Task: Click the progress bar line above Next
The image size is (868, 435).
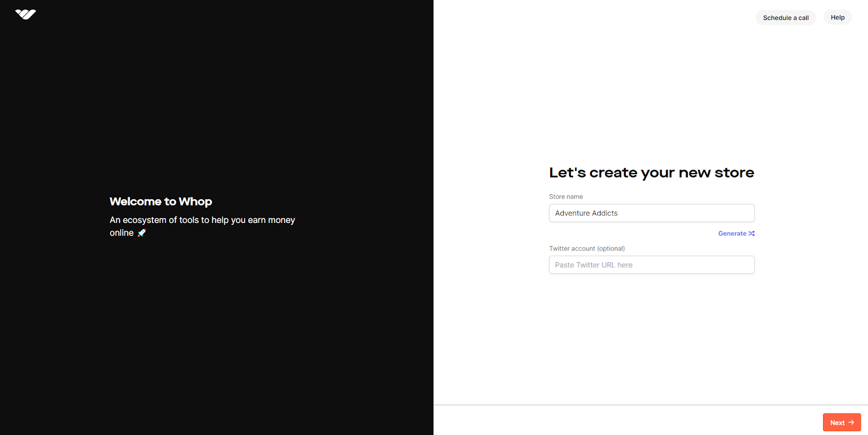Action: [x=650, y=405]
